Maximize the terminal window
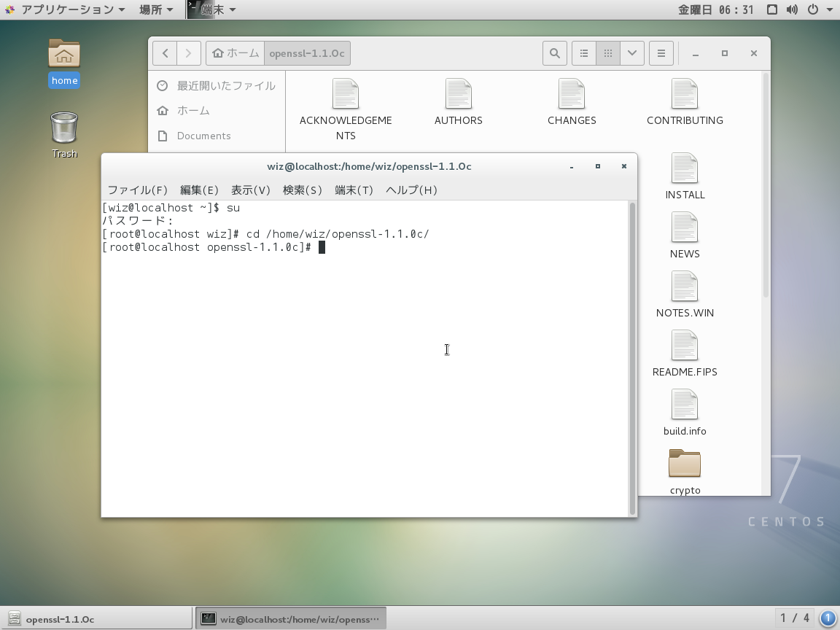840x630 pixels. [x=598, y=166]
